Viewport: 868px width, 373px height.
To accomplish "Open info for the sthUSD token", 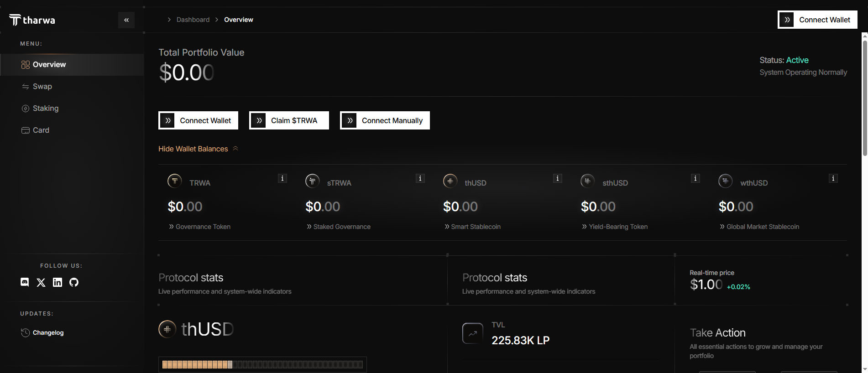I will [695, 178].
